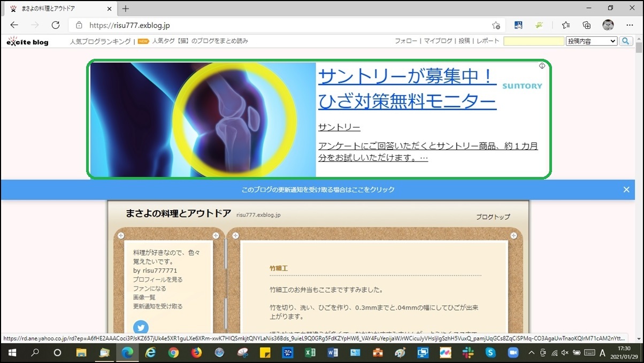
Task: Click the muted speaker volume tray icon
Action: 565,353
